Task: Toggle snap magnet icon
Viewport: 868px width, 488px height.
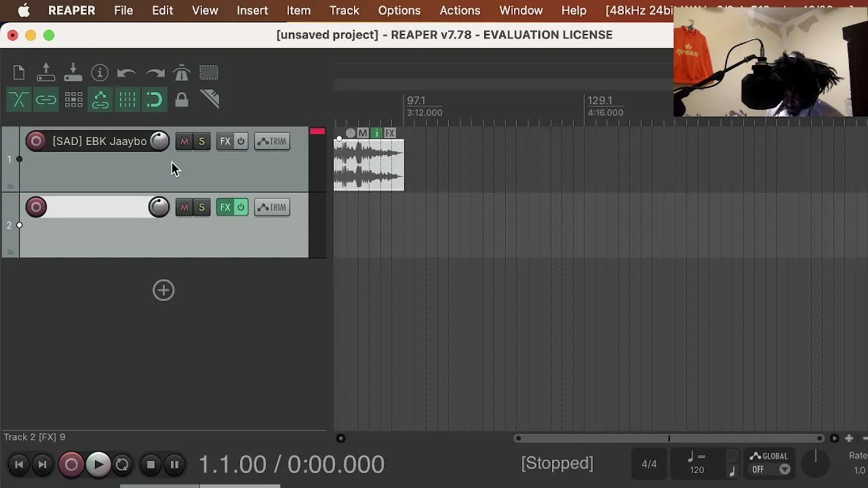Action: 155,100
